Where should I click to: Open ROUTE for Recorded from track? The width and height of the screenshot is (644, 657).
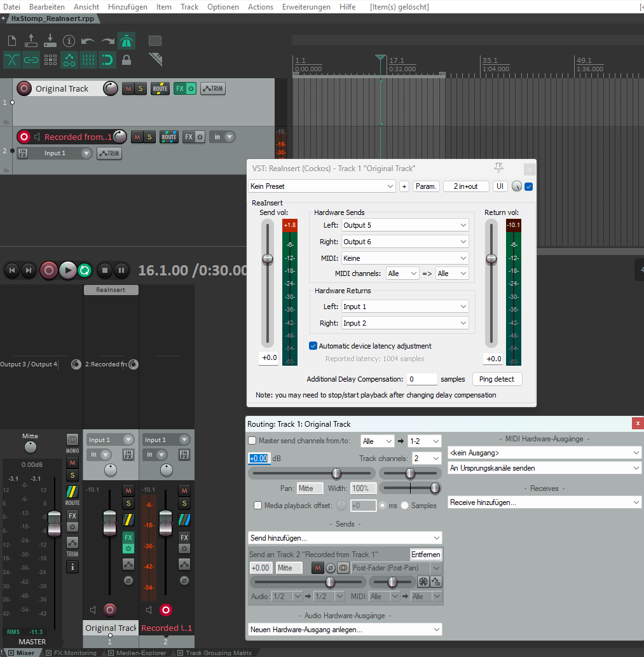coord(169,137)
